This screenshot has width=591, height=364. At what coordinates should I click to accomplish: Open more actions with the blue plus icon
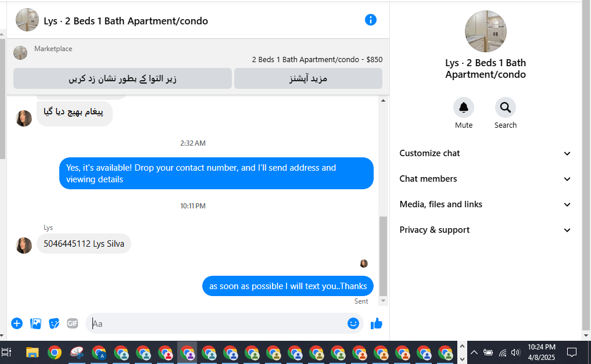pyautogui.click(x=17, y=323)
